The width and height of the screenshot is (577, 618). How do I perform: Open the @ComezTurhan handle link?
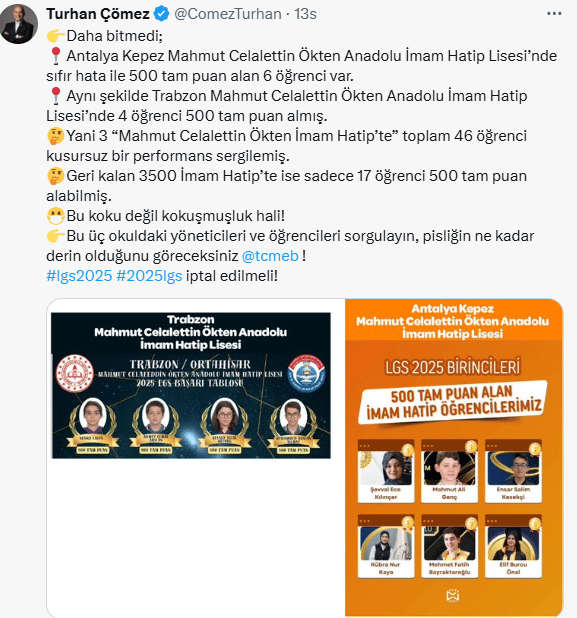[227, 14]
